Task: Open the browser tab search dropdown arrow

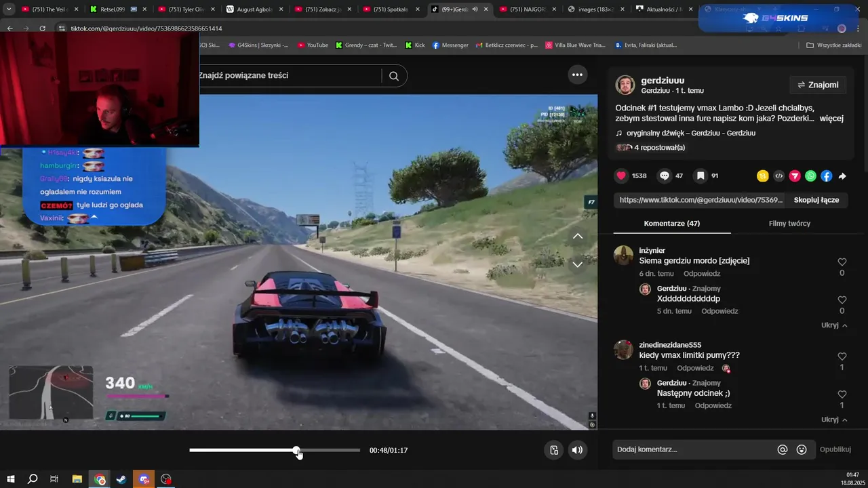Action: coord(9,9)
